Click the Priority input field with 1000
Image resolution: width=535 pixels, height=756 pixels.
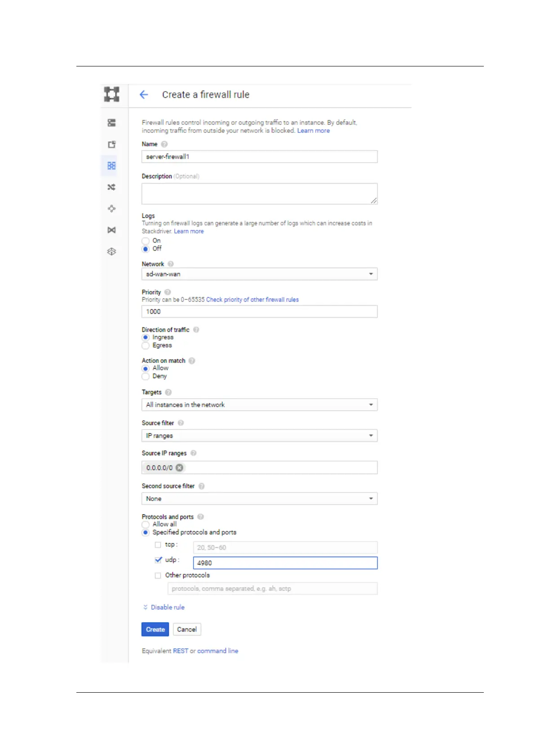tap(259, 312)
